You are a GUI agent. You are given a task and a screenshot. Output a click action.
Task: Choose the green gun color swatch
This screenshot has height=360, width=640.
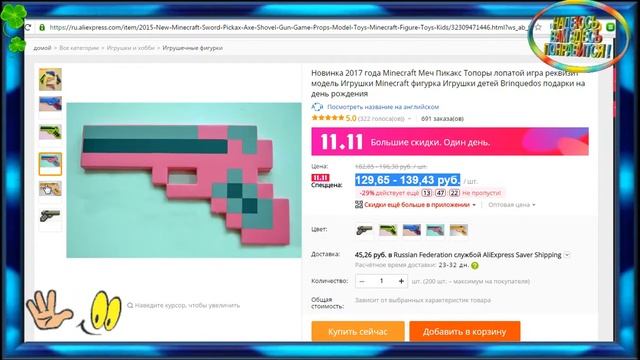[x=388, y=230]
